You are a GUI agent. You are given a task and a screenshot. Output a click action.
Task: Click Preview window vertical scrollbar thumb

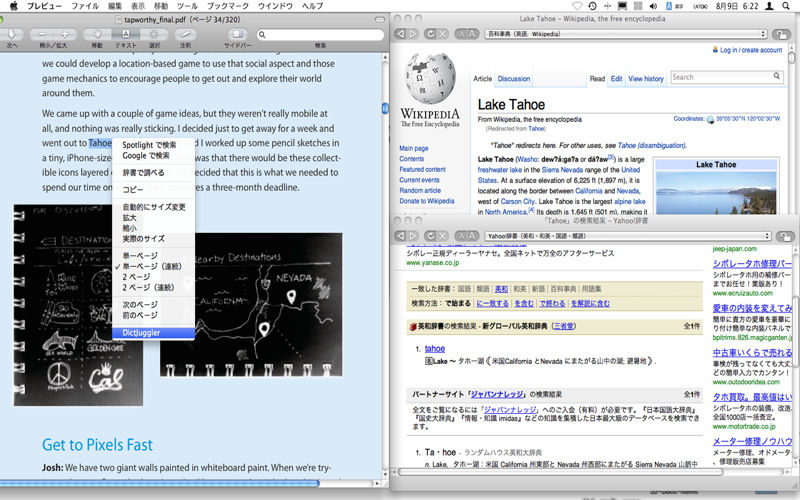385,108
